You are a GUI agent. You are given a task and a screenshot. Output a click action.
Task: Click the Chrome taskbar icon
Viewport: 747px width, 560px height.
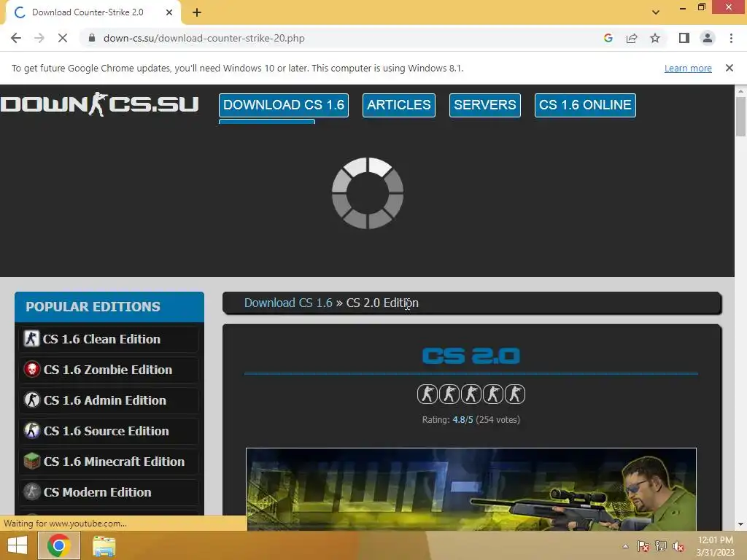(58, 545)
